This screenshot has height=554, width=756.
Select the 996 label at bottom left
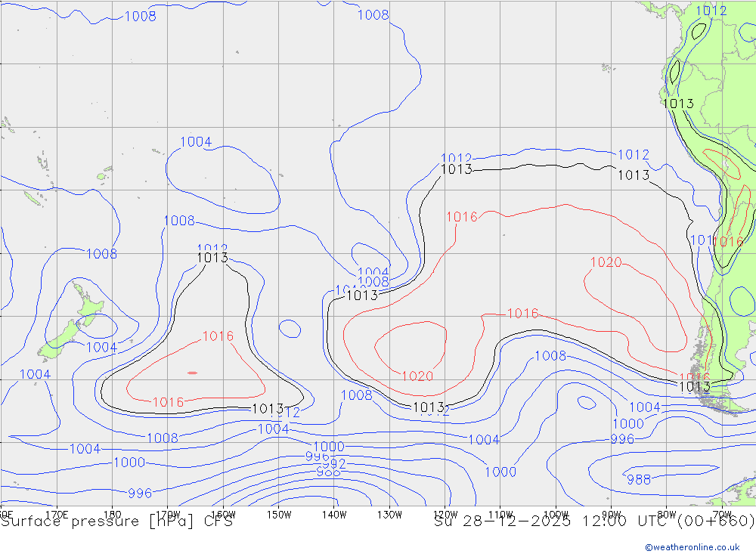click(x=140, y=494)
